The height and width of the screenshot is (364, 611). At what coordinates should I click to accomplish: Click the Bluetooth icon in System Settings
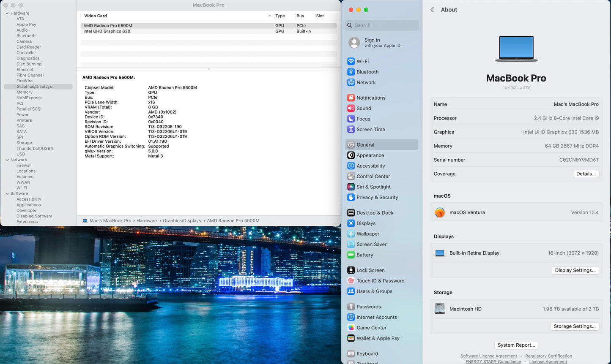(x=351, y=72)
